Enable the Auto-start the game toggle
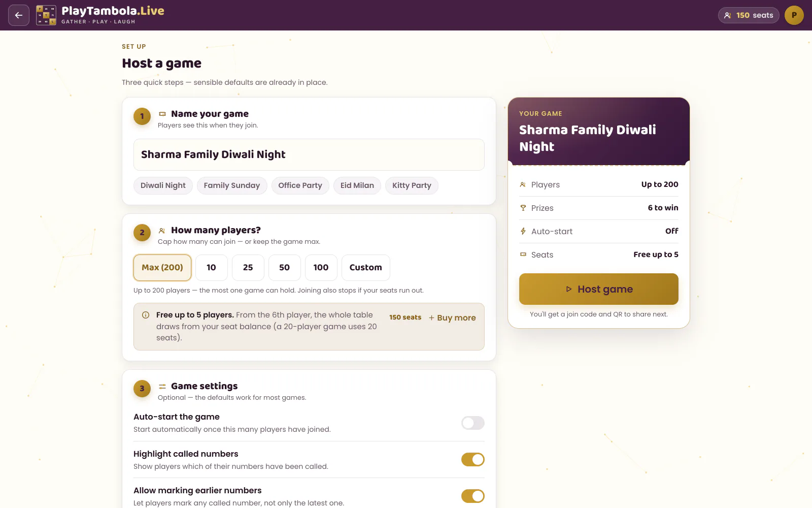The width and height of the screenshot is (812, 508). click(473, 423)
